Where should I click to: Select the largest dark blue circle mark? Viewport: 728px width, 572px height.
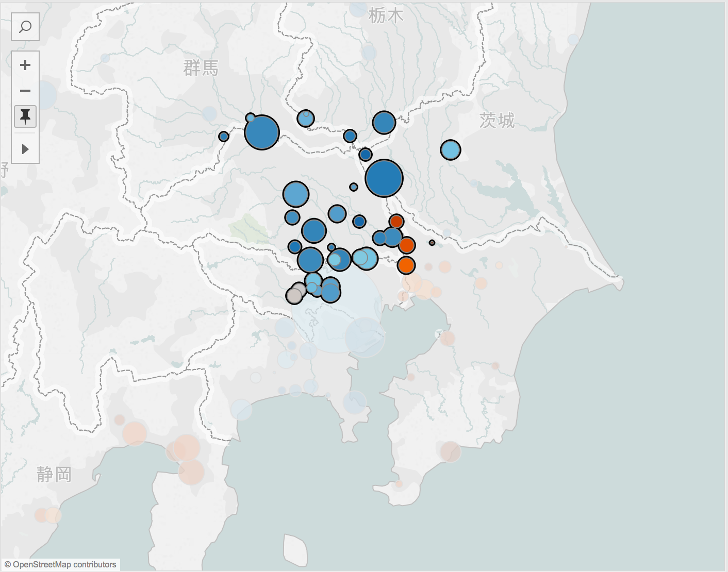pos(384,178)
